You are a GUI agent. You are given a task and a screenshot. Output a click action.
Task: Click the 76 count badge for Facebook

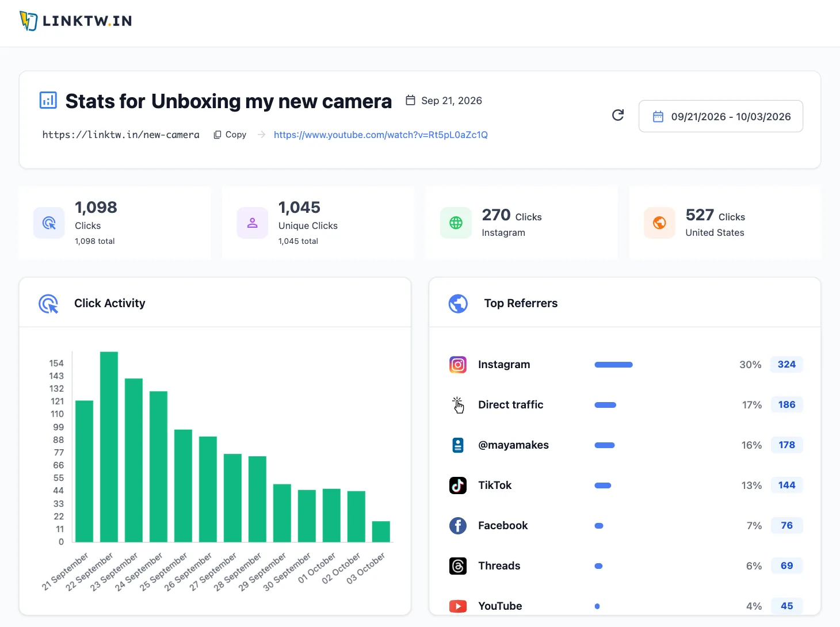click(786, 525)
